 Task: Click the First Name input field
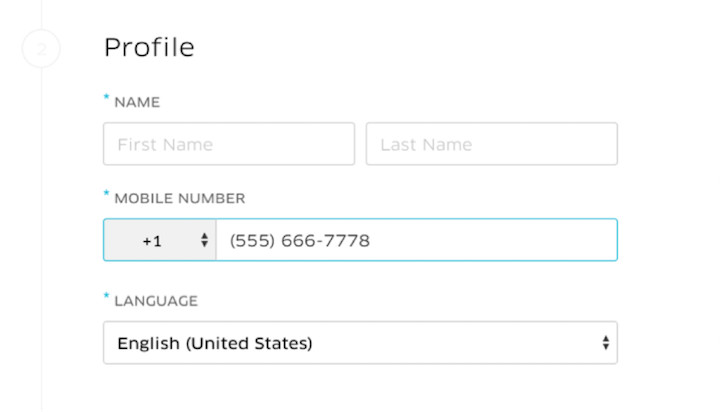(229, 144)
